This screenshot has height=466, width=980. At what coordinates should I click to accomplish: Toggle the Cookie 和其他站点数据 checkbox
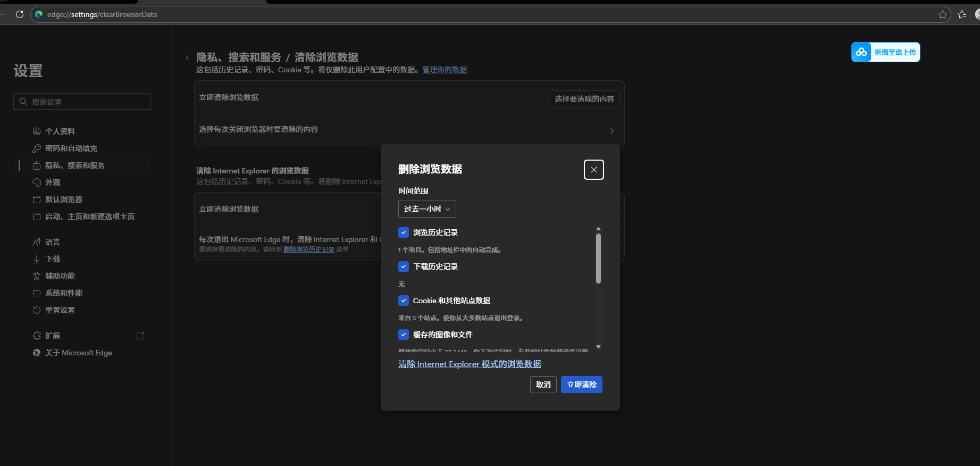coord(404,301)
